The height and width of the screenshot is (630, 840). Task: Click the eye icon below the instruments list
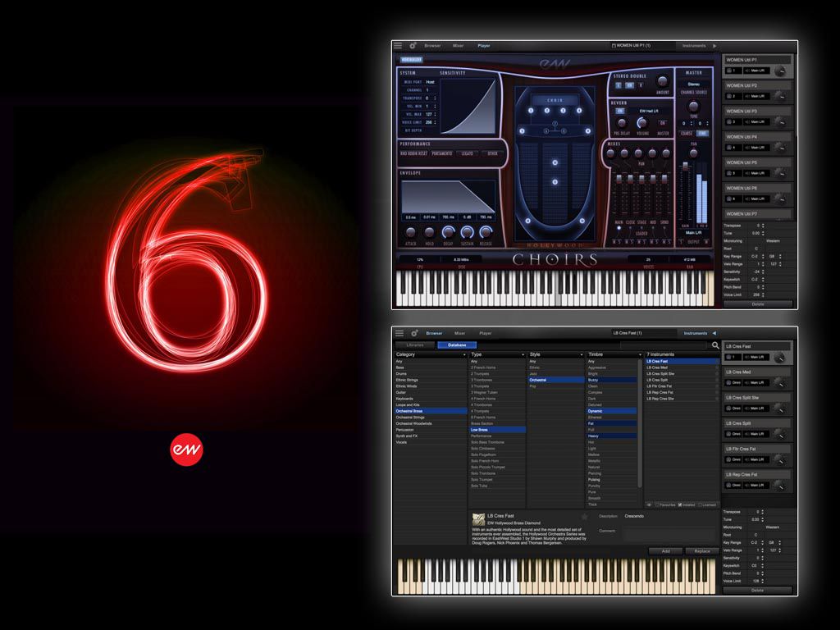tap(649, 504)
